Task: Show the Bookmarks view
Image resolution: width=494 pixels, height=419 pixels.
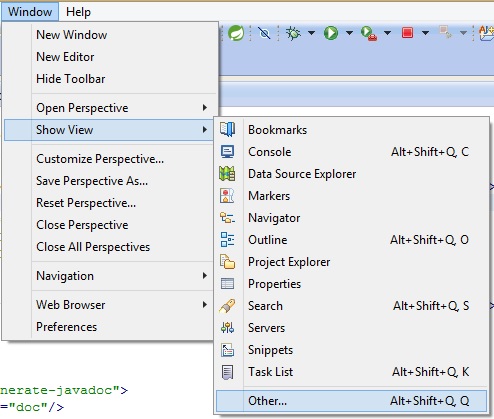Action: click(x=351, y=130)
